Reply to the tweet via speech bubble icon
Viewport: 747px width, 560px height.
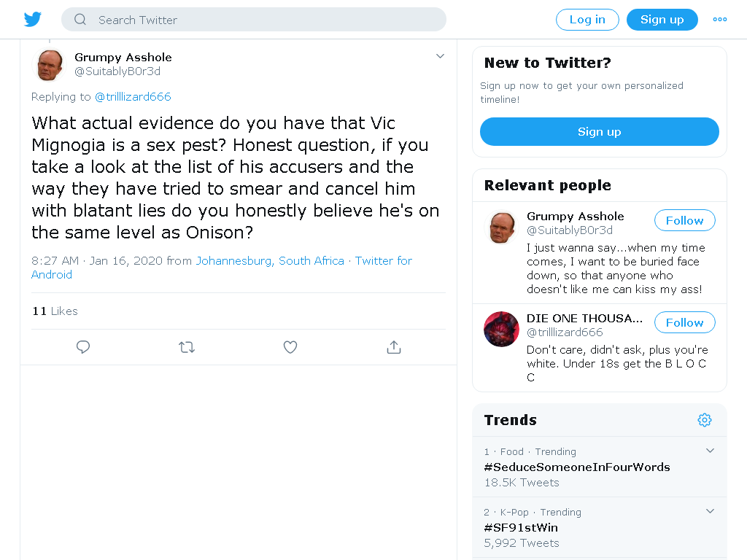pos(83,347)
